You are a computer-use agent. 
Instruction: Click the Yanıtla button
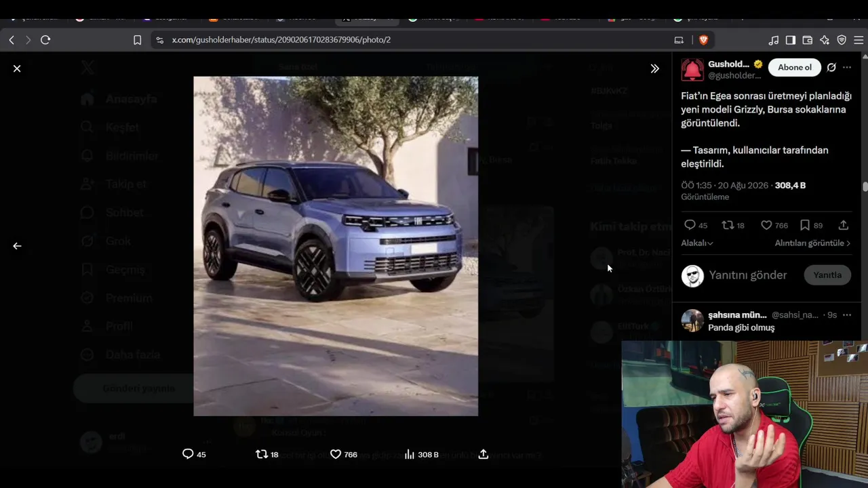click(827, 275)
